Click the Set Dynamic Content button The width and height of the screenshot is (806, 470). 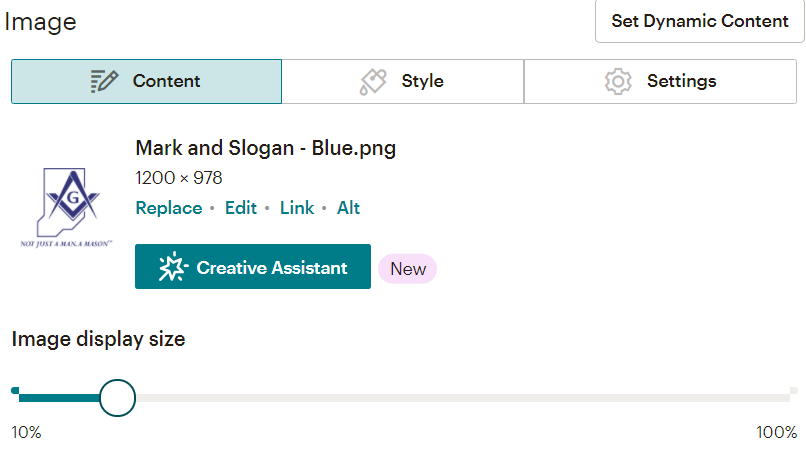tap(700, 21)
